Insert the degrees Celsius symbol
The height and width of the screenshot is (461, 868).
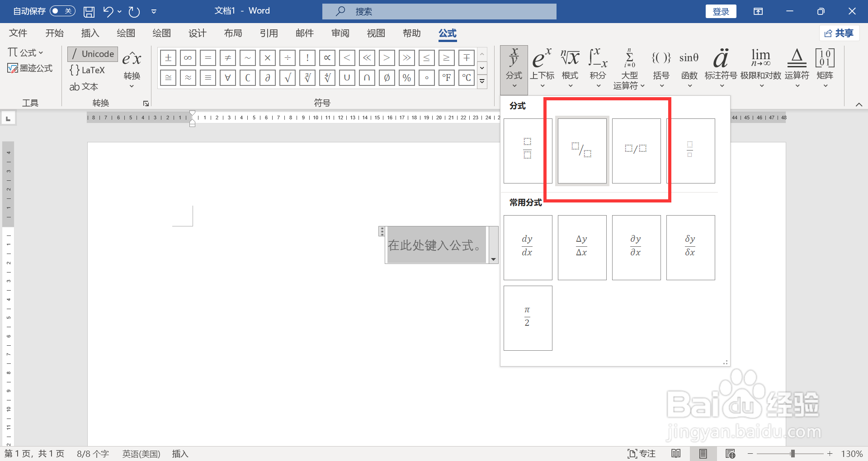click(x=467, y=78)
